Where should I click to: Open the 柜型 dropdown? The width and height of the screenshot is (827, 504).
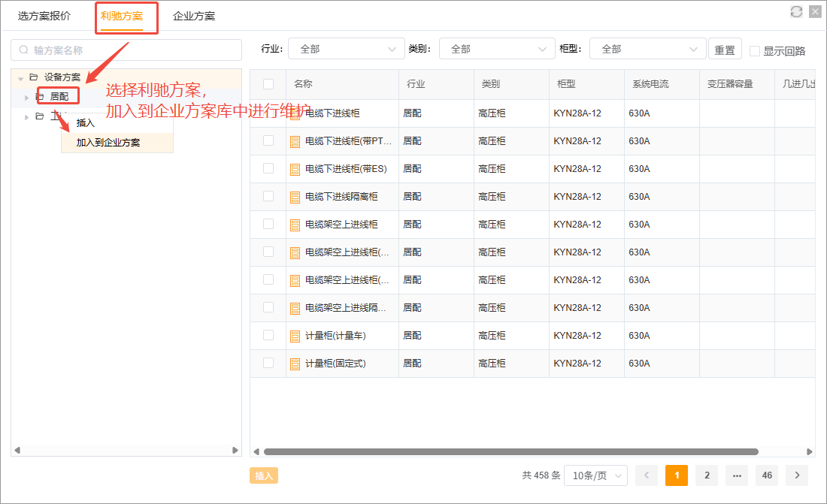point(647,49)
